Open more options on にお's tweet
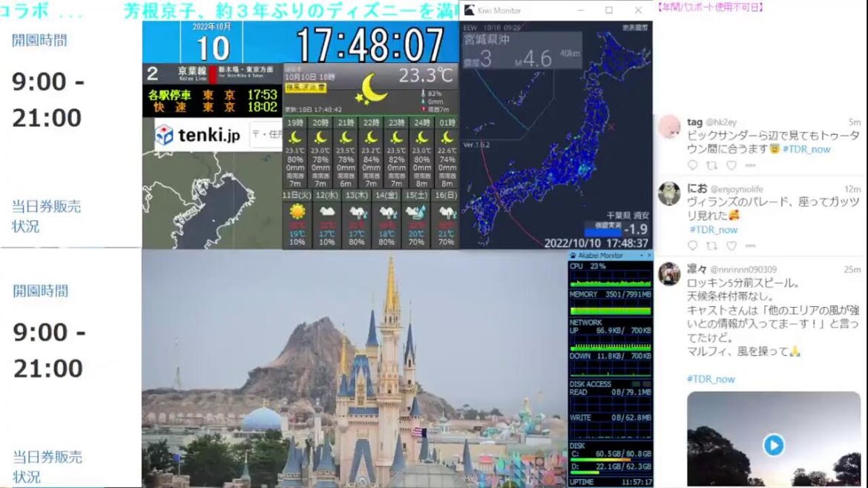868x488 pixels. [x=749, y=245]
